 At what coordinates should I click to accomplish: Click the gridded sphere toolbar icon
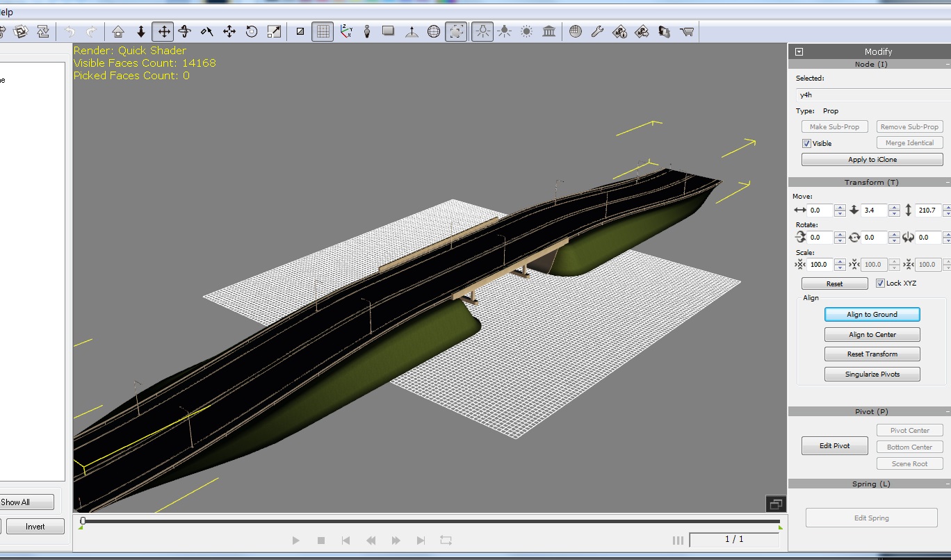(x=576, y=31)
